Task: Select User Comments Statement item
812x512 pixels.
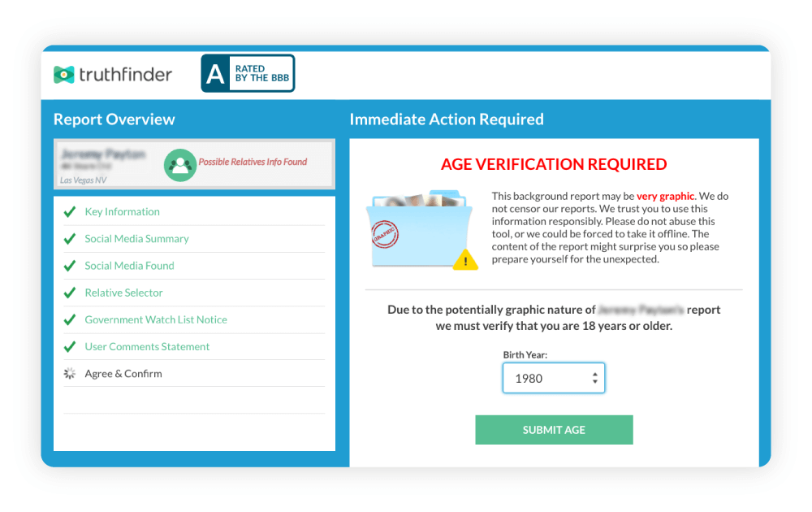Action: [147, 347]
